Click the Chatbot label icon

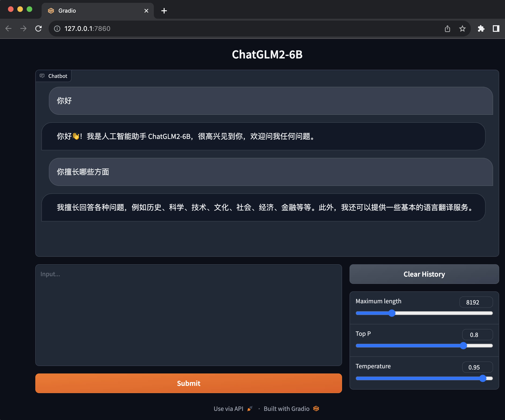(x=42, y=76)
